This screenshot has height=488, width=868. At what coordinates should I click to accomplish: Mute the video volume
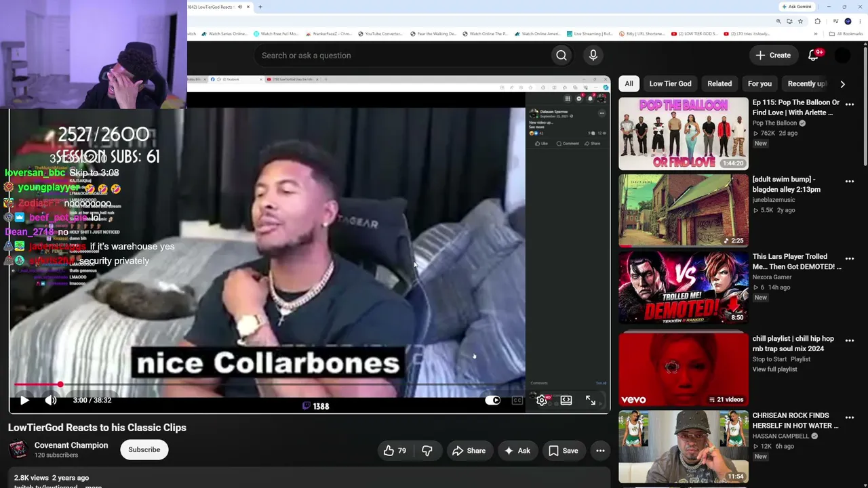(x=51, y=400)
